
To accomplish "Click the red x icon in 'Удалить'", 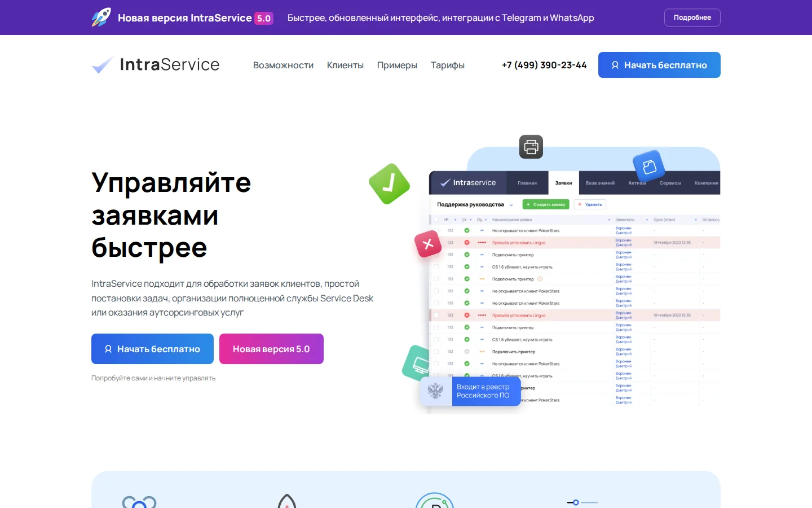I will [x=580, y=204].
